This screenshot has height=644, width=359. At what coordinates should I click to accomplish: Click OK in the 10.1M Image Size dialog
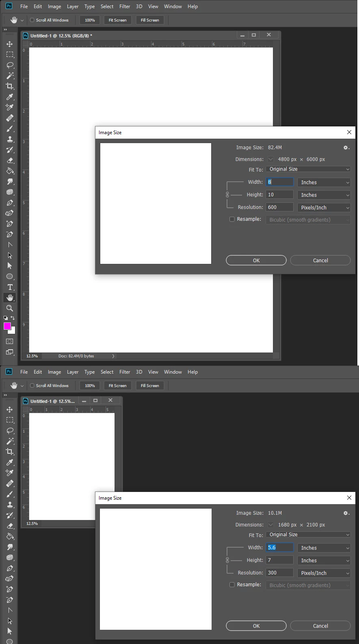256,626
